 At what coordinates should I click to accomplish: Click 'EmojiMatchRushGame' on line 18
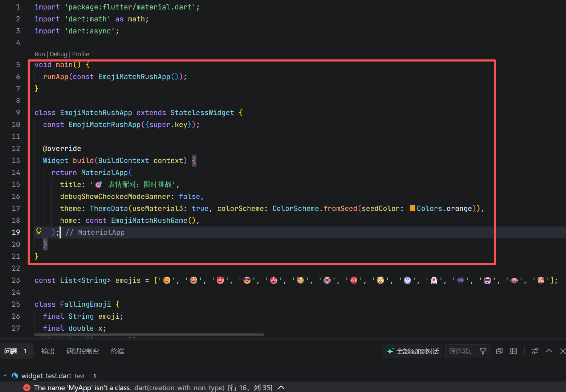pos(149,220)
